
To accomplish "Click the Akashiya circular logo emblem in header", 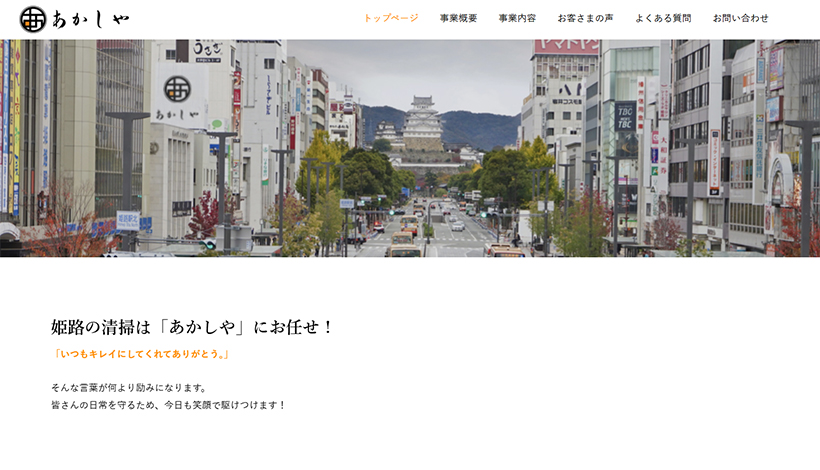I will pos(33,19).
